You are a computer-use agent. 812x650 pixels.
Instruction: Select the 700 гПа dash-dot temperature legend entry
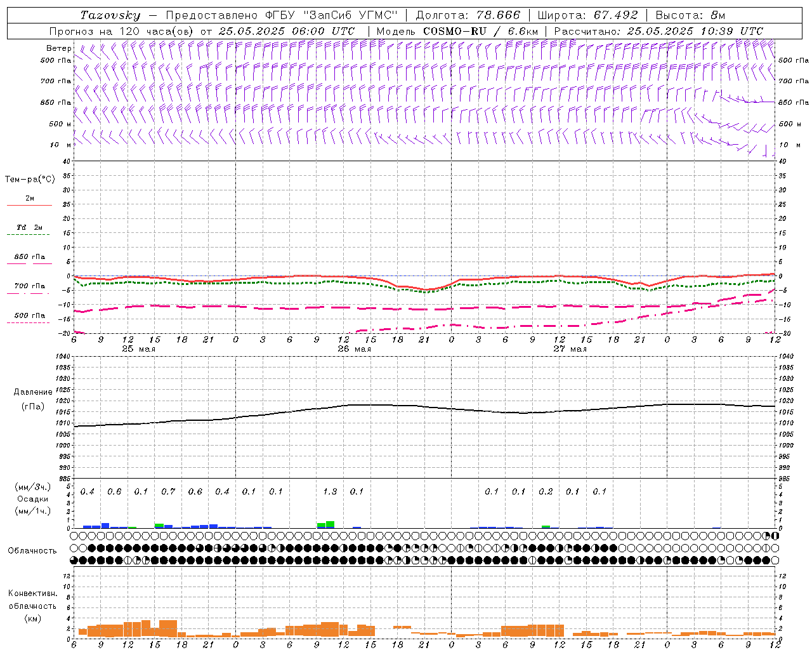tap(29, 286)
